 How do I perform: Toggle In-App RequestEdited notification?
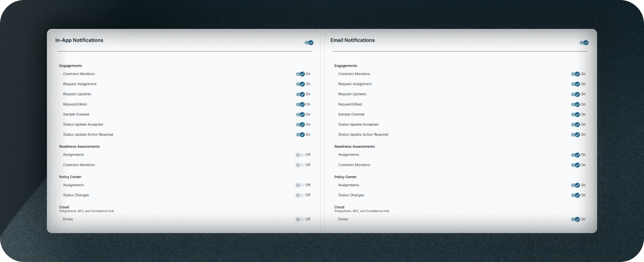click(300, 105)
